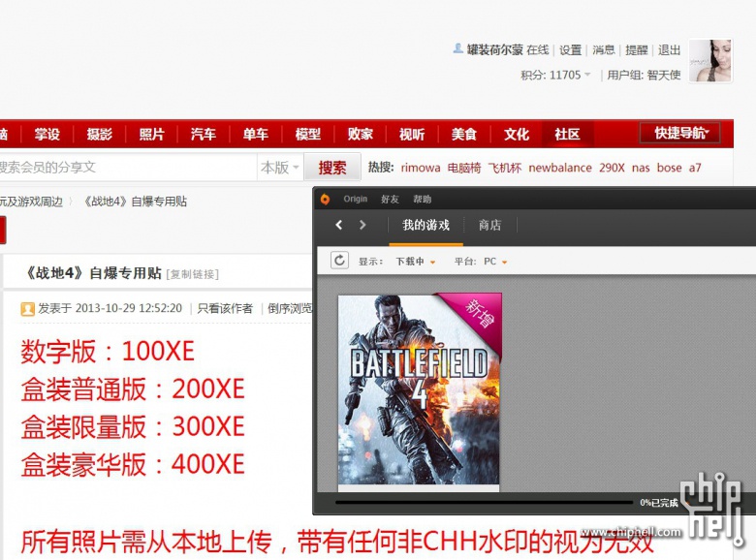Open the 提醒 notifications link
The height and width of the screenshot is (560, 756).
click(636, 49)
